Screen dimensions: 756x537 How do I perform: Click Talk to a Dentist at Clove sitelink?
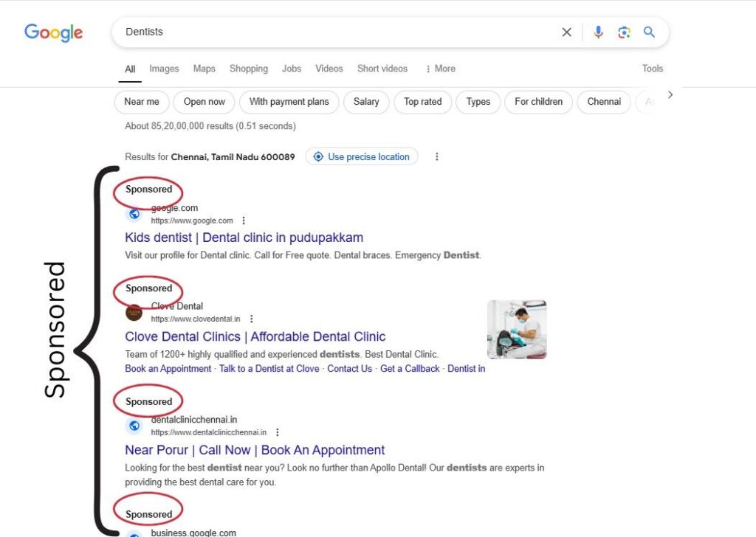269,369
